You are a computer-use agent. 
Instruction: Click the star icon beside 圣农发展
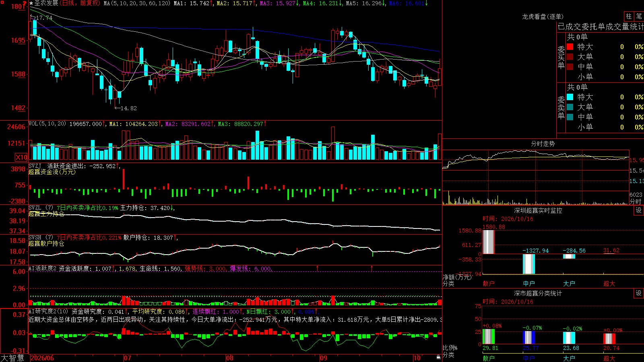(x=31, y=3)
